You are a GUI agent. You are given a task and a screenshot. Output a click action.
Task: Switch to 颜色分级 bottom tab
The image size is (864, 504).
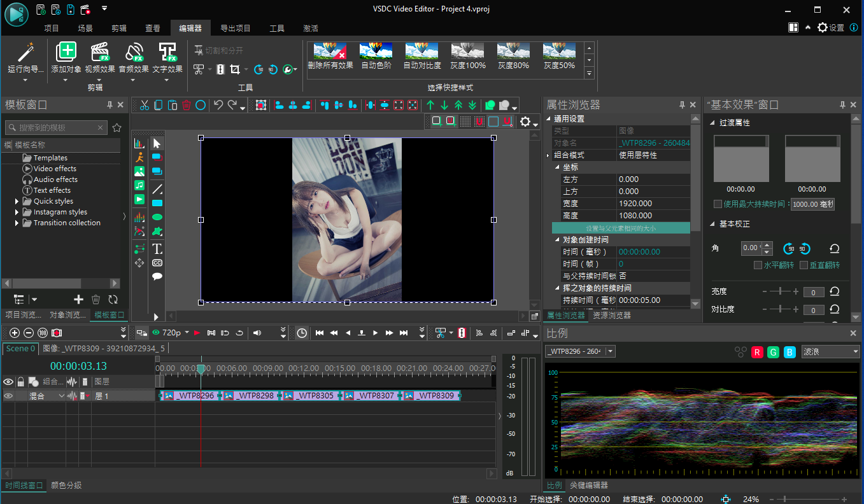[x=66, y=485]
